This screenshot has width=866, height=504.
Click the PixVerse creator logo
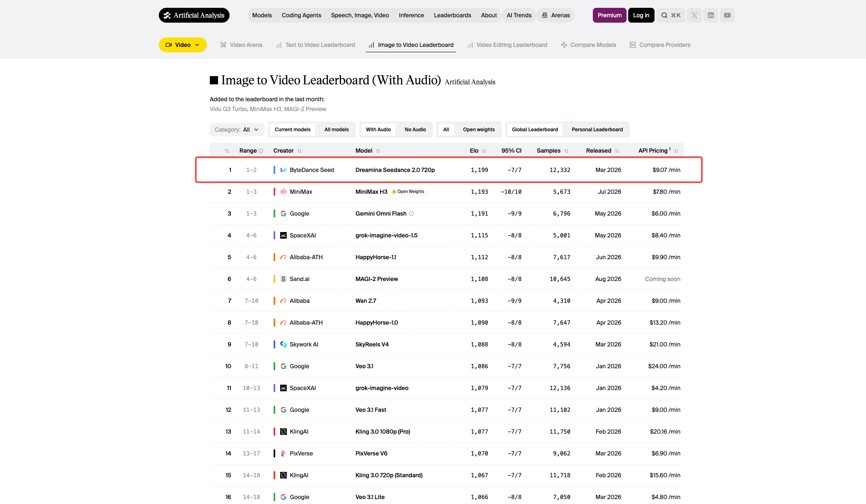tap(283, 453)
